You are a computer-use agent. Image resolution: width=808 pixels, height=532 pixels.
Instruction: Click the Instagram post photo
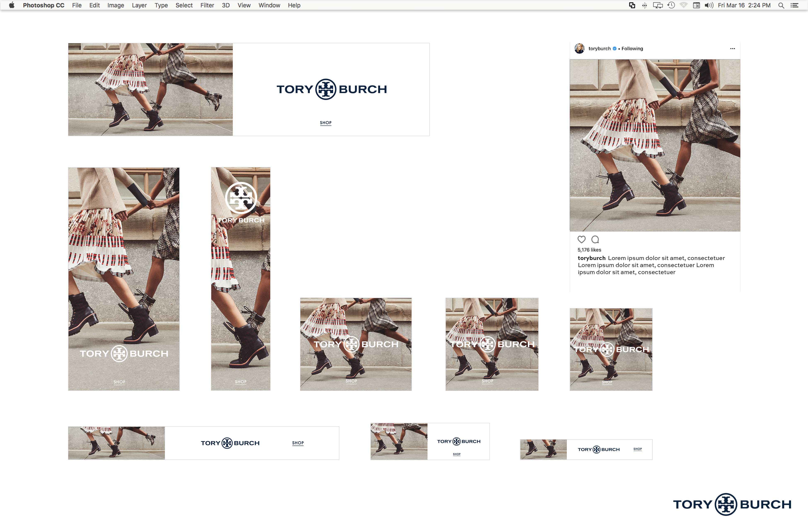coord(655,145)
